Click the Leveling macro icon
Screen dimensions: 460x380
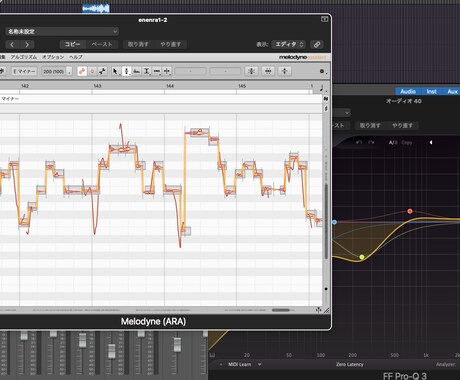point(285,71)
